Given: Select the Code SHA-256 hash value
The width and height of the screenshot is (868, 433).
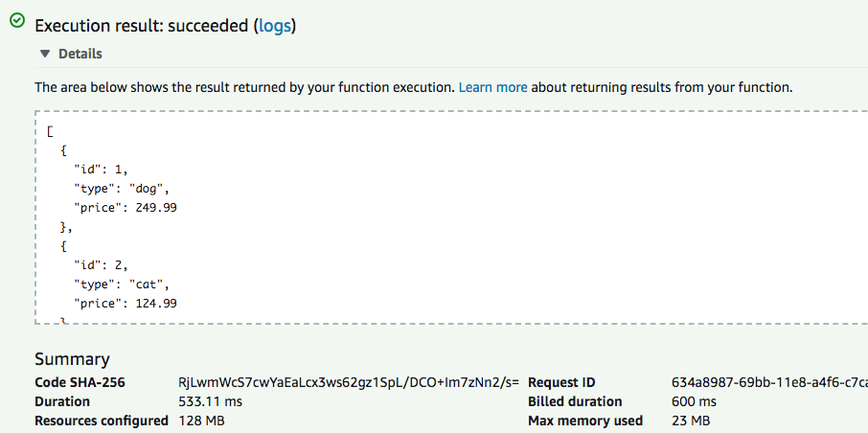Looking at the screenshot, I should point(349,382).
